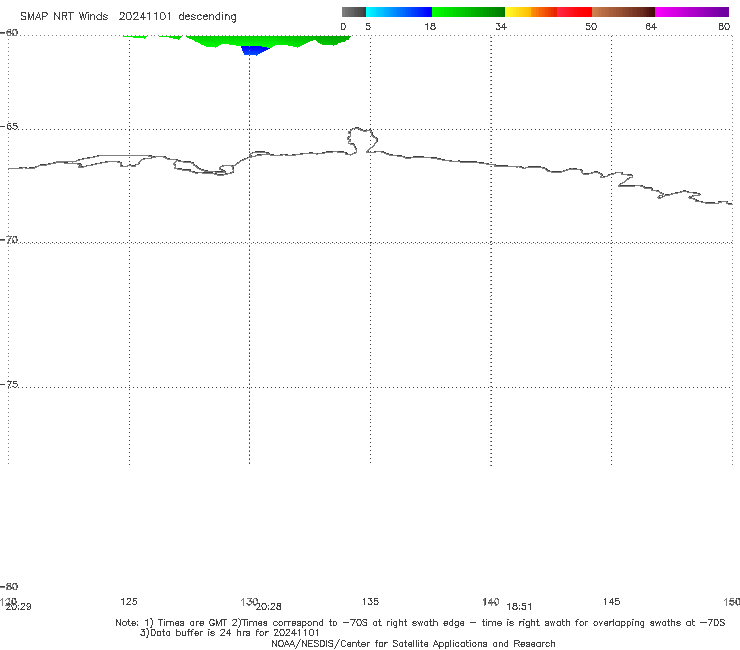This screenshot has width=740, height=650.
Task: Click the cyan-blue segment of the color scale
Action: (399, 12)
